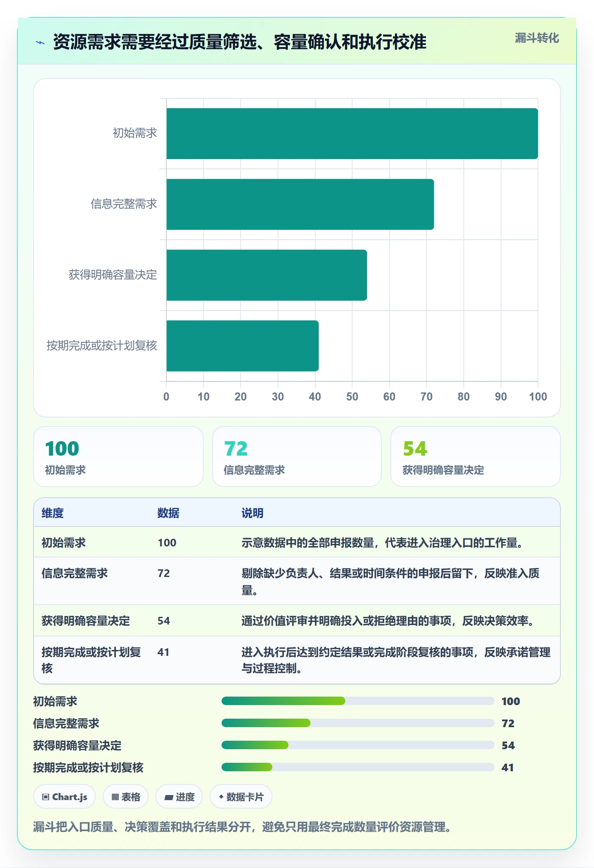Select the 获得明确容量决定 table row name cell
Image resolution: width=594 pixels, height=868 pixels.
86,621
